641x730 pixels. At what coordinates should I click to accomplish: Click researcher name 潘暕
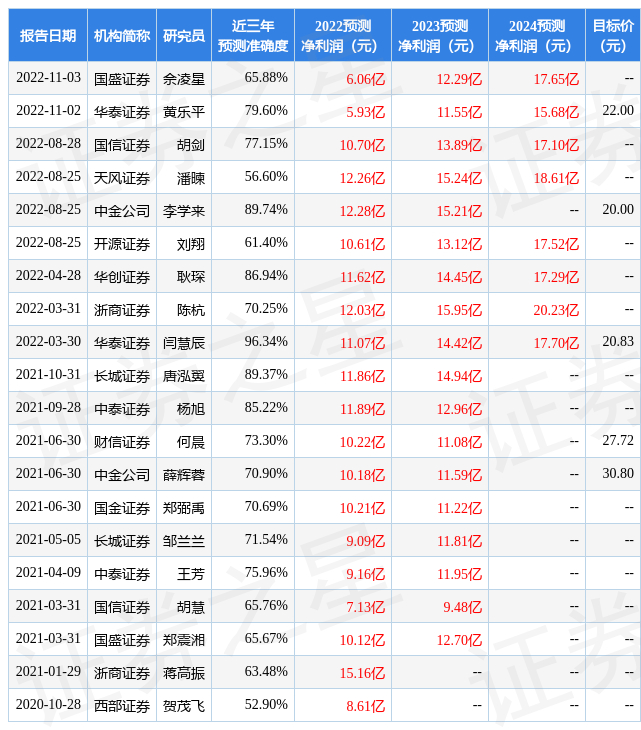click(x=191, y=178)
